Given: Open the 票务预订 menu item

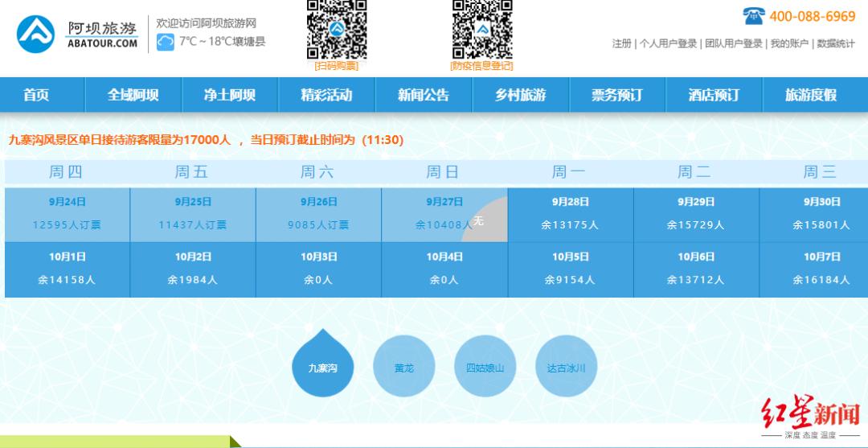Looking at the screenshot, I should (616, 95).
